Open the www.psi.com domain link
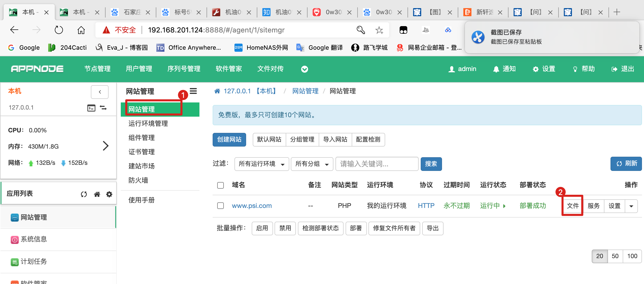Viewport: 644px width, 284px height. click(x=252, y=206)
